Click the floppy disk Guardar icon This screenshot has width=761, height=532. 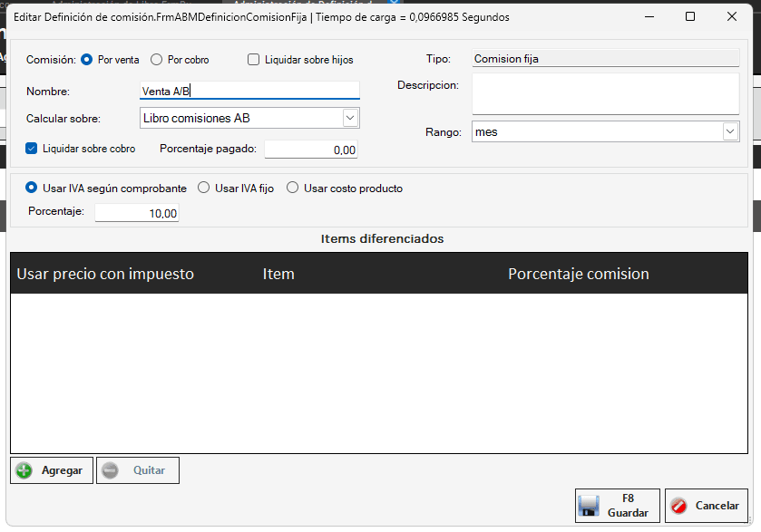coord(590,506)
